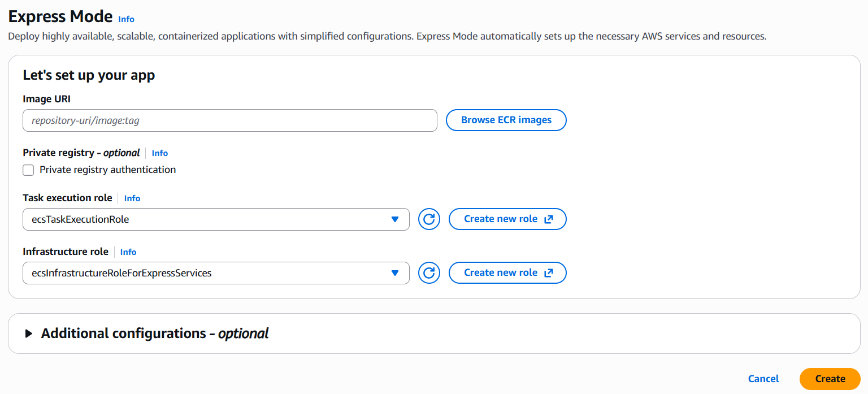Image resolution: width=868 pixels, height=394 pixels.
Task: Open Info link next to Express Mode
Action: click(x=126, y=19)
